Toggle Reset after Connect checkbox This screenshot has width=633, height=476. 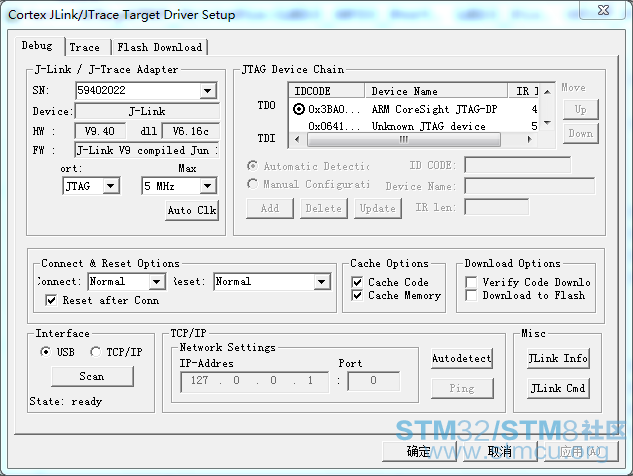51,300
